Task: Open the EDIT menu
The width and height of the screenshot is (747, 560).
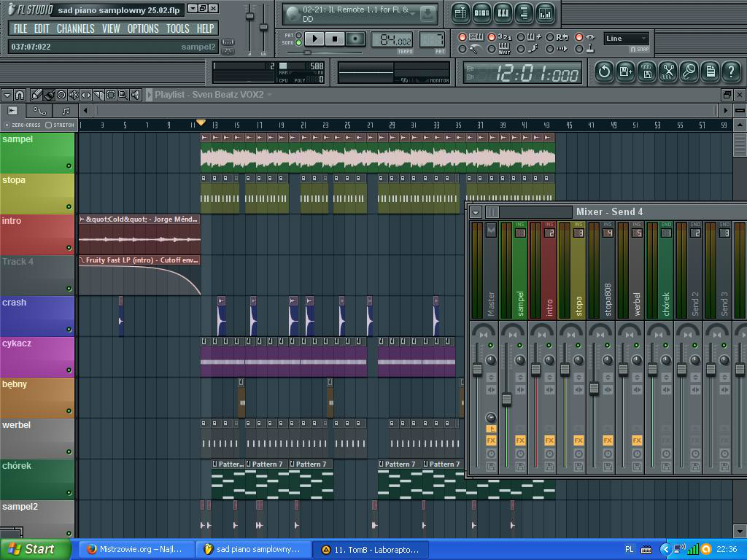Action: pos(42,28)
